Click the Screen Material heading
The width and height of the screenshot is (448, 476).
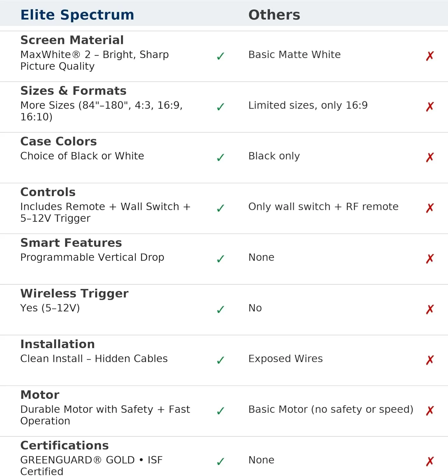point(72,40)
